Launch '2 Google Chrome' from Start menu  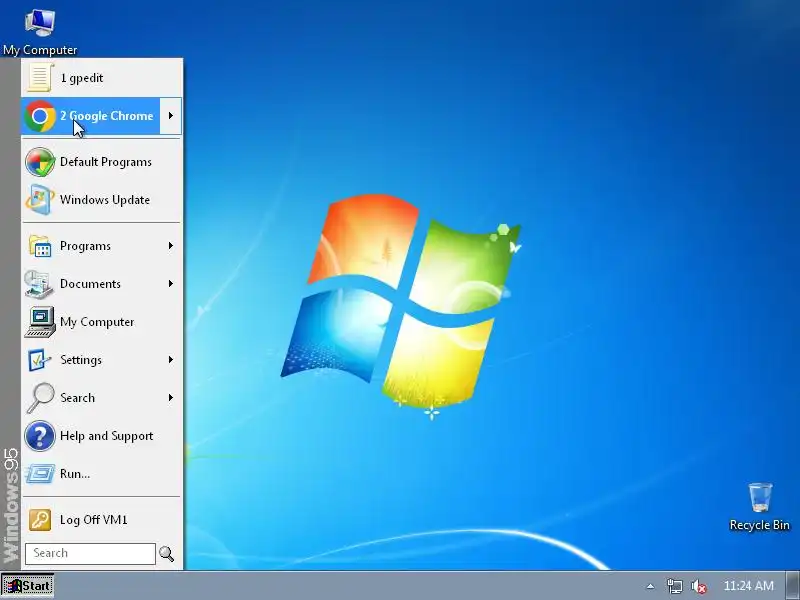(91, 116)
